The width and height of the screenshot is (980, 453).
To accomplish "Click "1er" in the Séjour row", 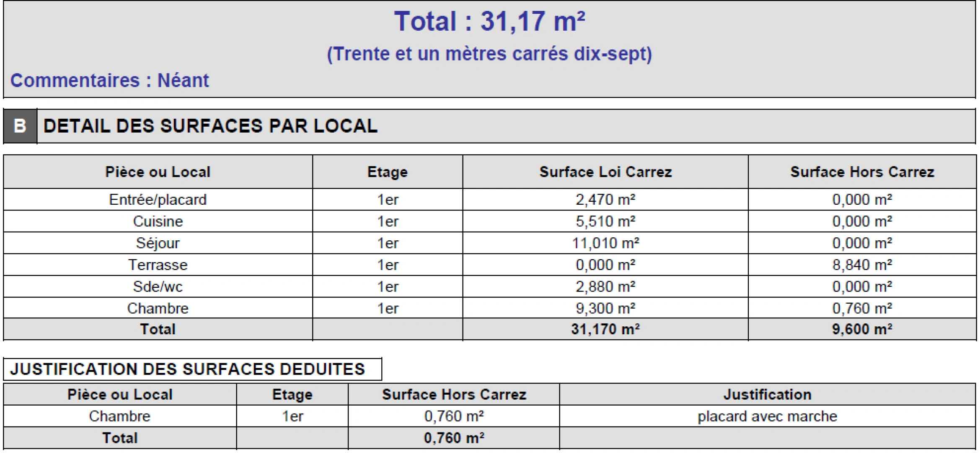I will coord(388,243).
